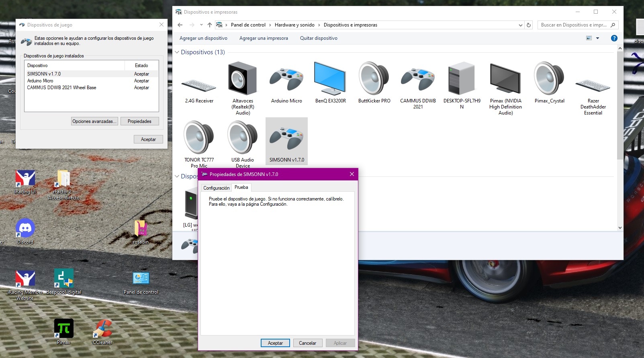Select the CAMMUS DDWB 2021 gamepad icon

click(x=418, y=79)
